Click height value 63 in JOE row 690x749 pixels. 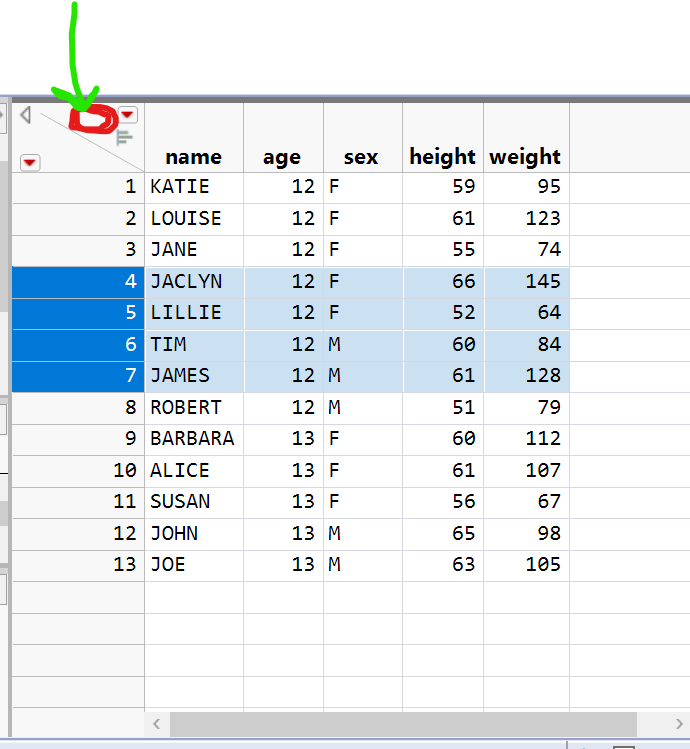(464, 565)
